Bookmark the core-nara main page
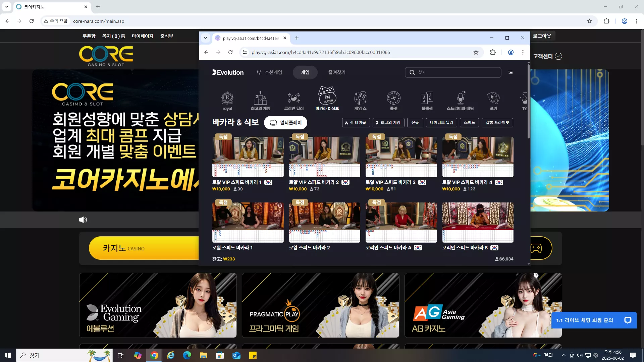The height and width of the screenshot is (362, 644). click(x=590, y=21)
